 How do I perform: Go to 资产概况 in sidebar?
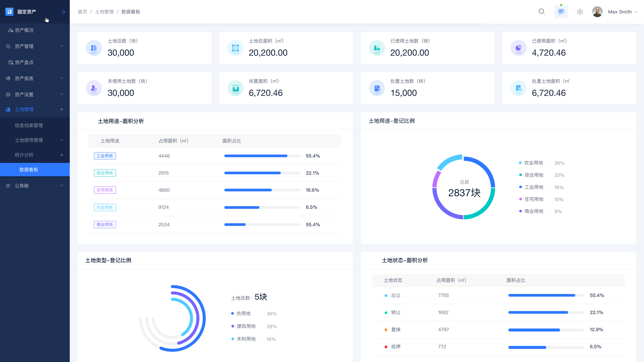[x=24, y=30]
